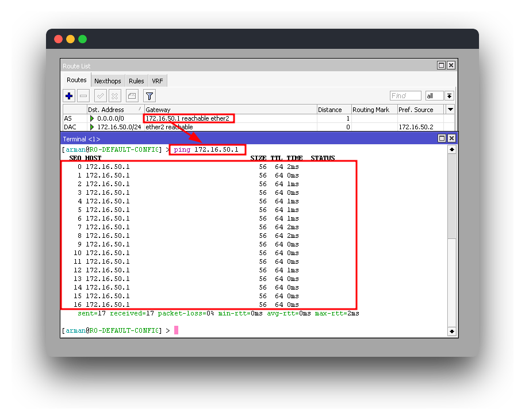Click into the Find search field
525x420 pixels.
click(405, 96)
